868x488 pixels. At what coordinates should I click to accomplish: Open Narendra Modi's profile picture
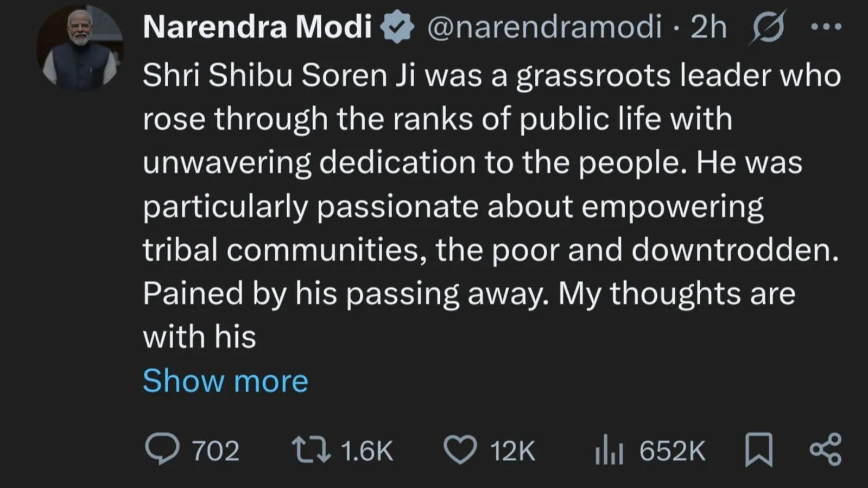[80, 48]
